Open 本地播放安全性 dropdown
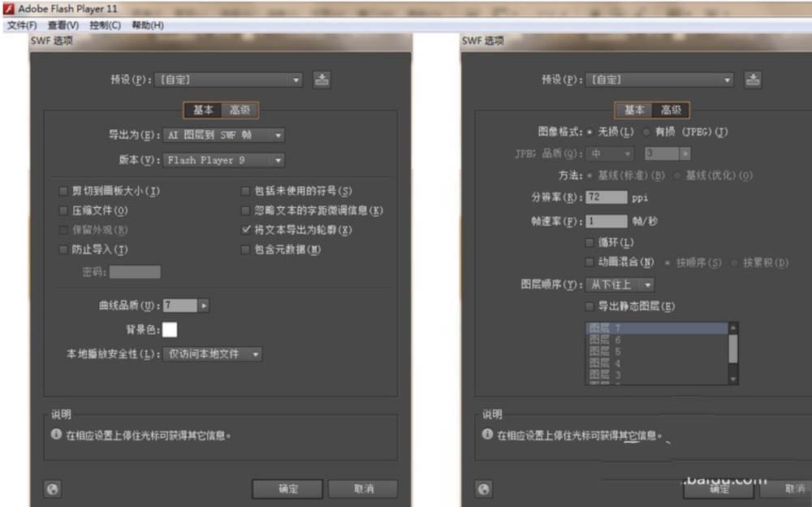 (x=212, y=354)
